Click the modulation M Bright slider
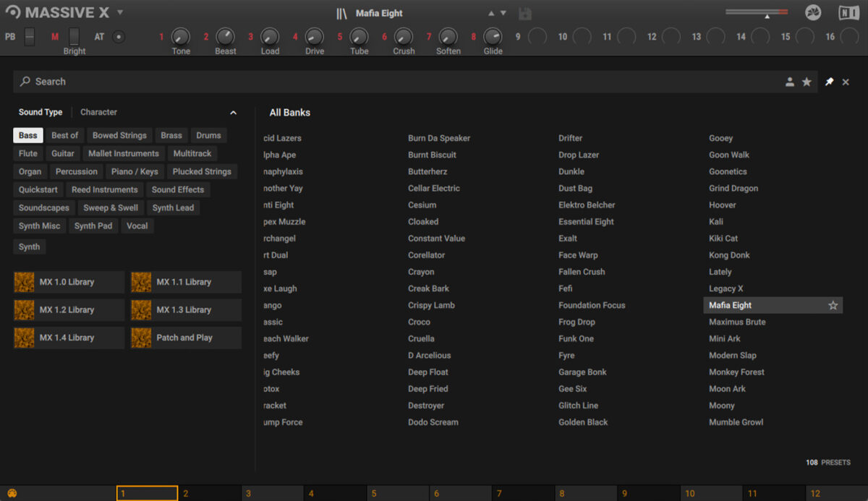 click(x=74, y=36)
